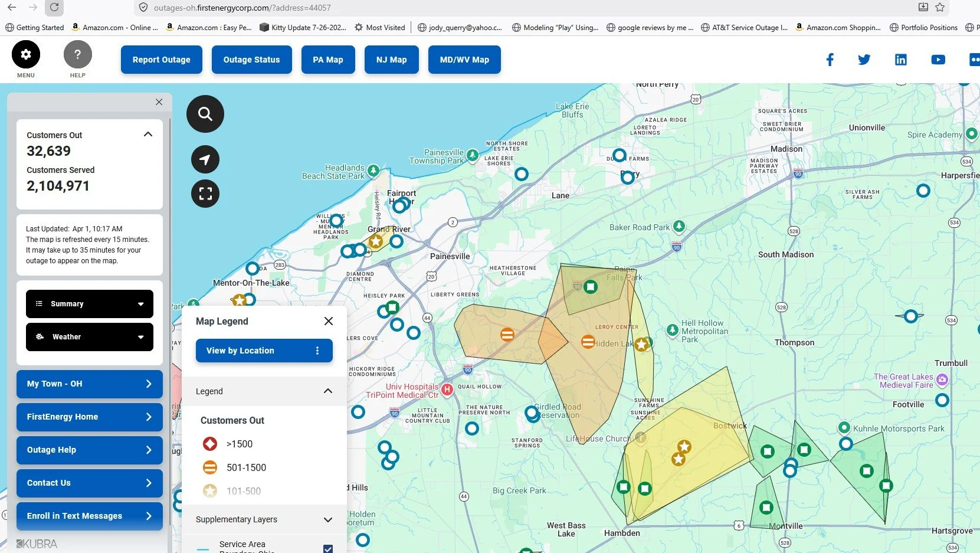The image size is (980, 553).
Task: Switch to PA Map
Action: click(328, 60)
